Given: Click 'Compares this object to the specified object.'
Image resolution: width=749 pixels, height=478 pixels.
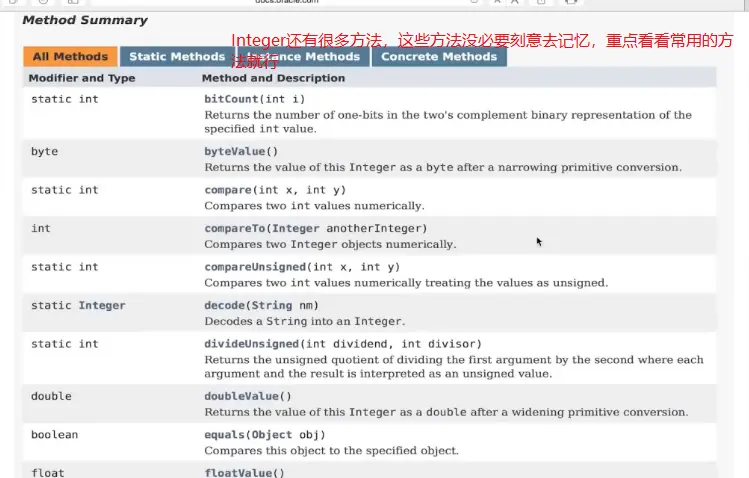Looking at the screenshot, I should 332,450.
